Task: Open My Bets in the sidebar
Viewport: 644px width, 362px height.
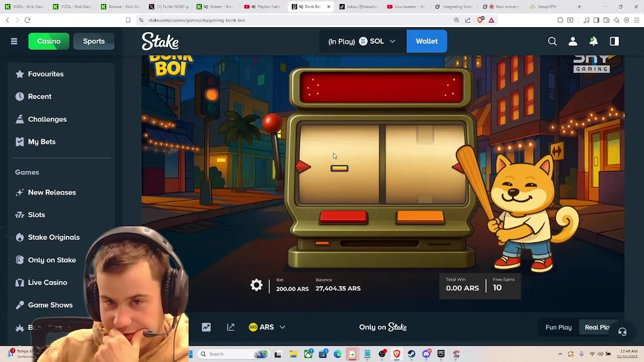Action: pyautogui.click(x=42, y=142)
